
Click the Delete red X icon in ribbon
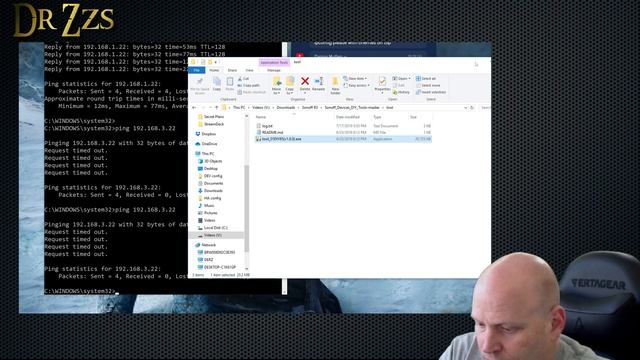304,81
